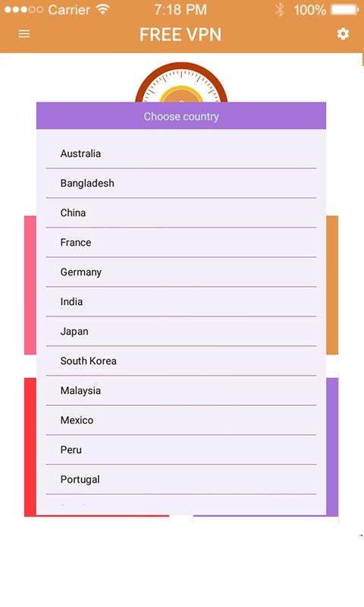Select India from the list

181,301
